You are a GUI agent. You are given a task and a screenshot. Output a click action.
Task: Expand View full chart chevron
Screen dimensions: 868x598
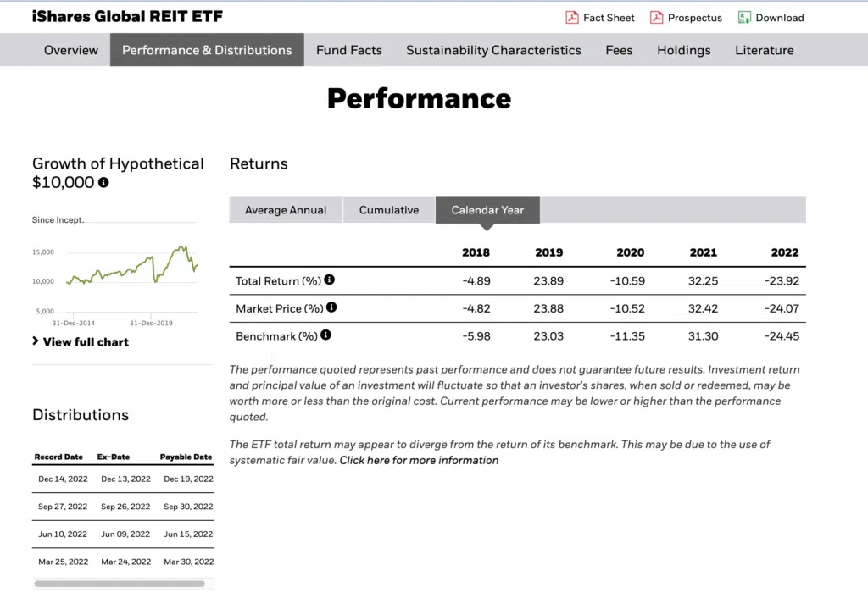36,341
